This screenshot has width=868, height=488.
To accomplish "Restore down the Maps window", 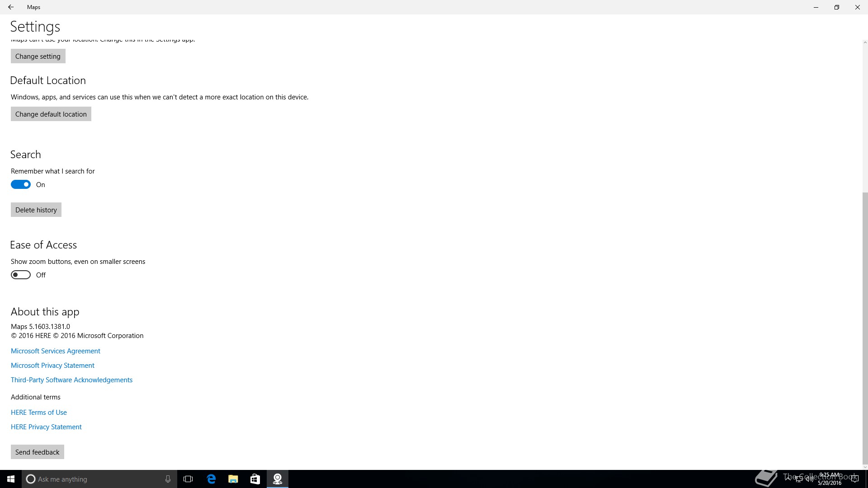I will pyautogui.click(x=837, y=7).
